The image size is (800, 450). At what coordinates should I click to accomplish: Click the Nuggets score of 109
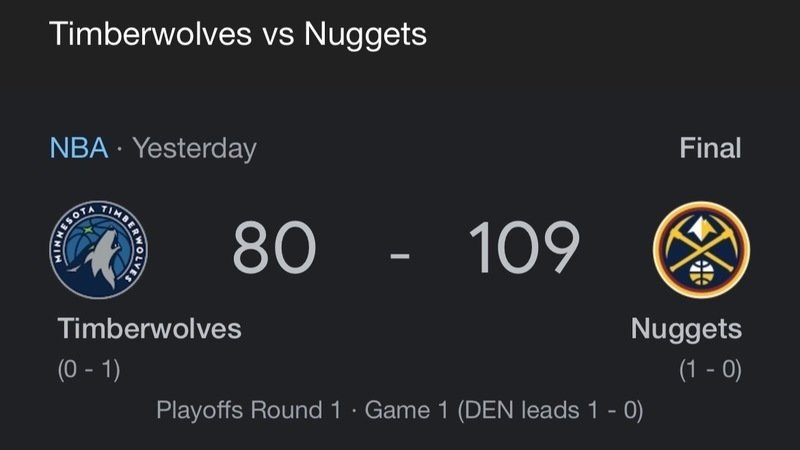coord(524,249)
